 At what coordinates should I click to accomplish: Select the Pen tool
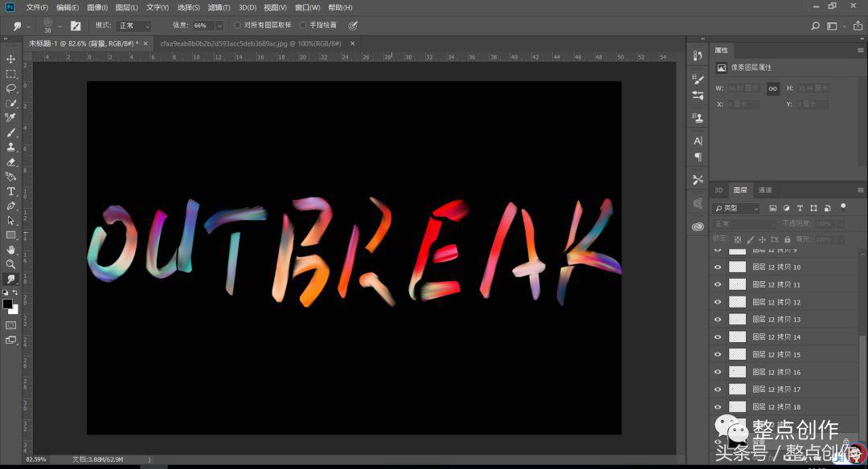point(10,206)
